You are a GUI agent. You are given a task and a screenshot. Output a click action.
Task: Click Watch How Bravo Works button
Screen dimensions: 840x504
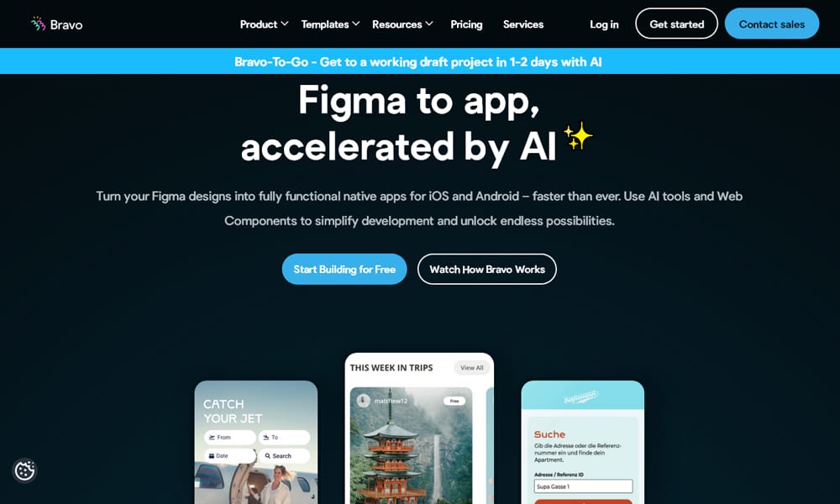click(487, 269)
